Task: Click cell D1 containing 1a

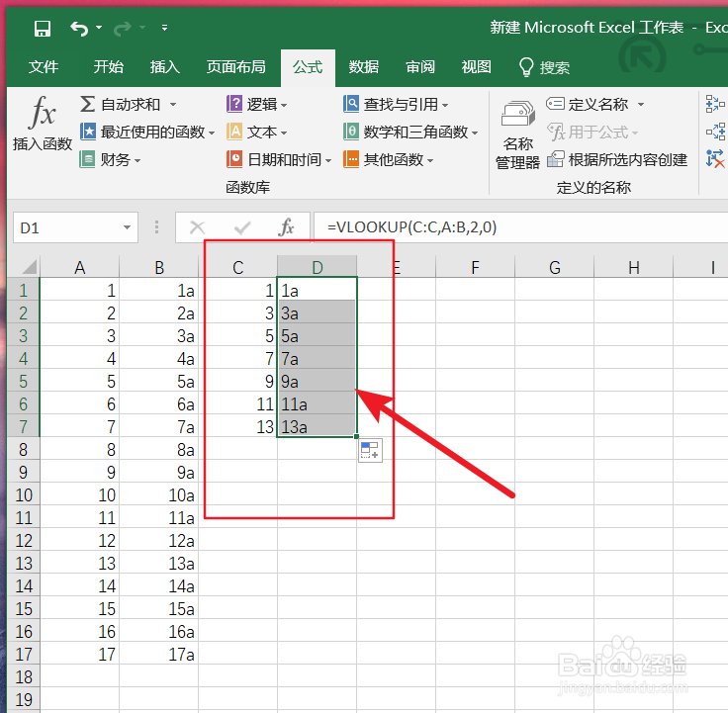Action: pos(318,290)
